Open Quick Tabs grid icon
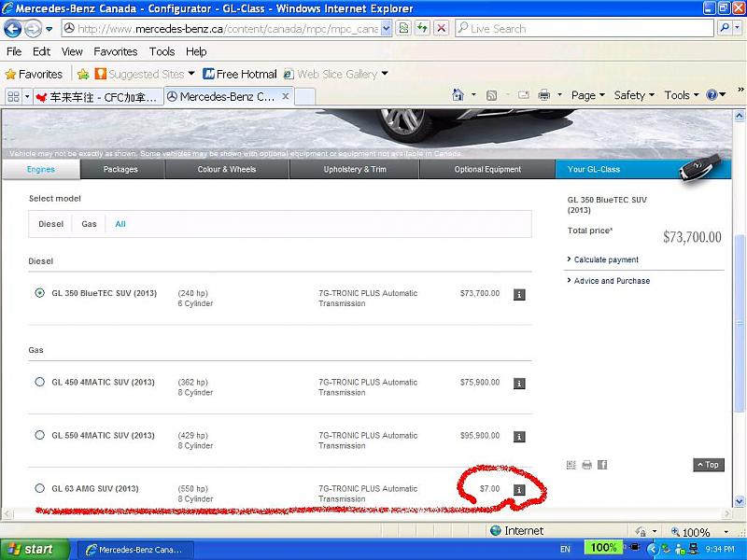Image resolution: width=747 pixels, height=560 pixels. [x=13, y=97]
